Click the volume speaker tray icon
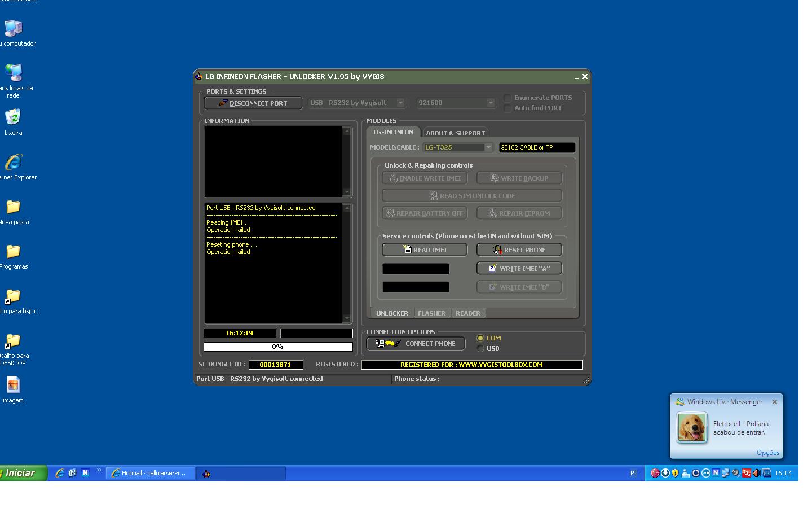The height and width of the screenshot is (508, 812). coord(757,473)
